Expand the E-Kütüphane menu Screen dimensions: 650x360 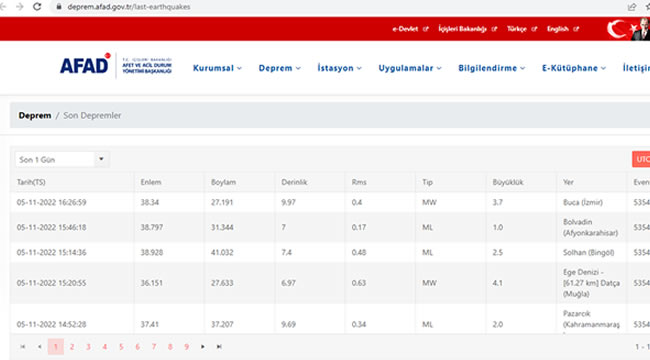[x=574, y=68]
